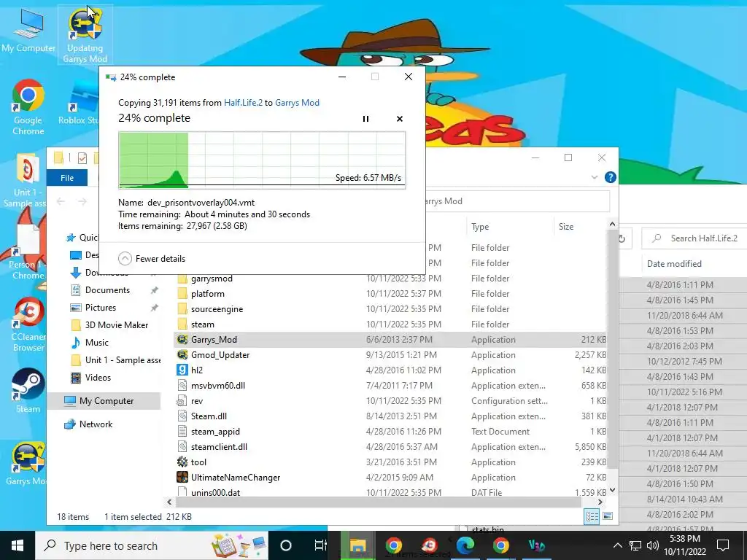Open the Garrys Mod desktop shortcut at bottom
The height and width of the screenshot is (560, 747).
[27, 463]
